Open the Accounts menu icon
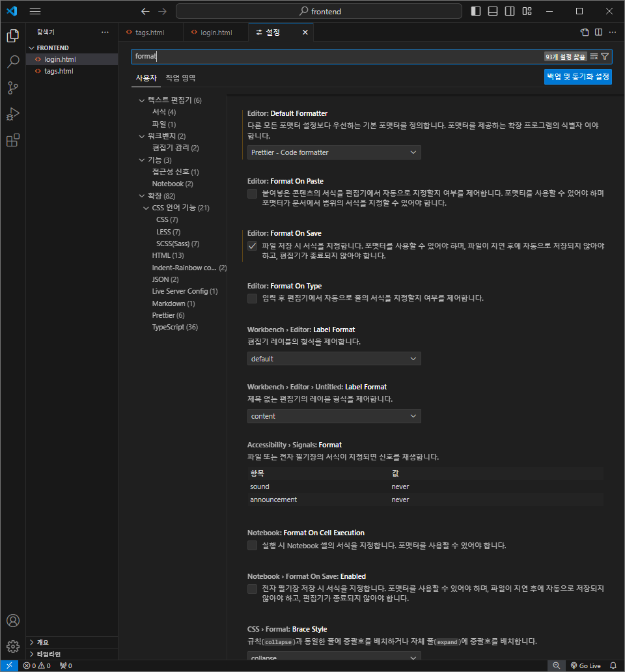 [x=13, y=621]
